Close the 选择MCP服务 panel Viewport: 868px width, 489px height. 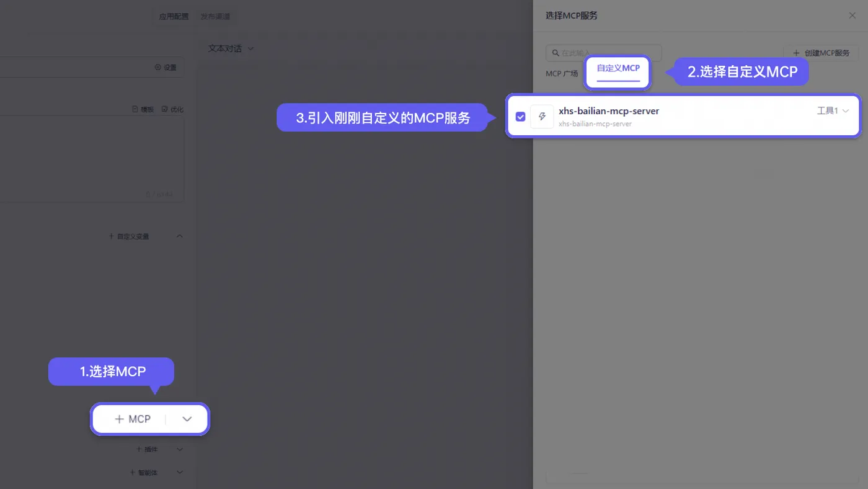(x=852, y=16)
